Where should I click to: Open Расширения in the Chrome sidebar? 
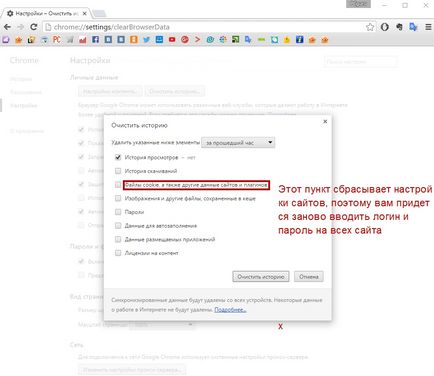point(26,92)
